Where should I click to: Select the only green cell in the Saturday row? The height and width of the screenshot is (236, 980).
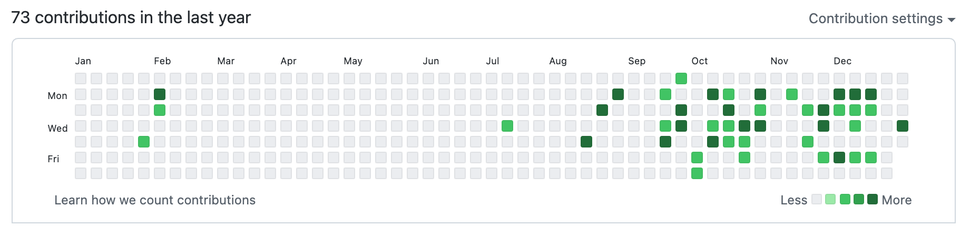coord(697,173)
